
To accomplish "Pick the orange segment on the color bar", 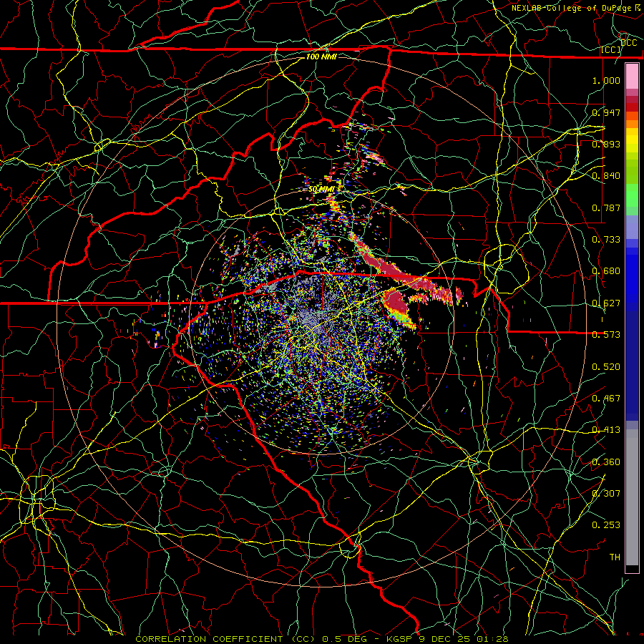I will [632, 124].
